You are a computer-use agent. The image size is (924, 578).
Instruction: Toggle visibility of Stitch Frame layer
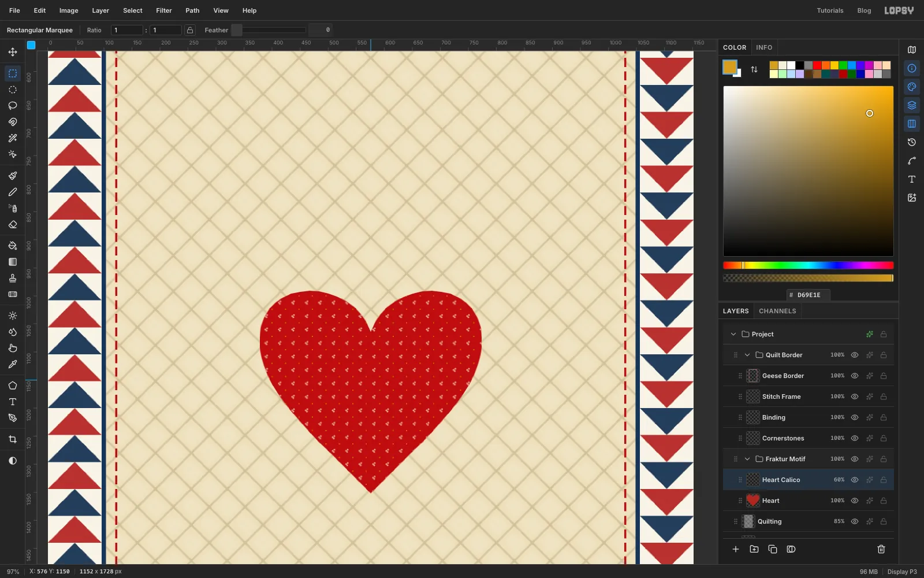point(855,397)
